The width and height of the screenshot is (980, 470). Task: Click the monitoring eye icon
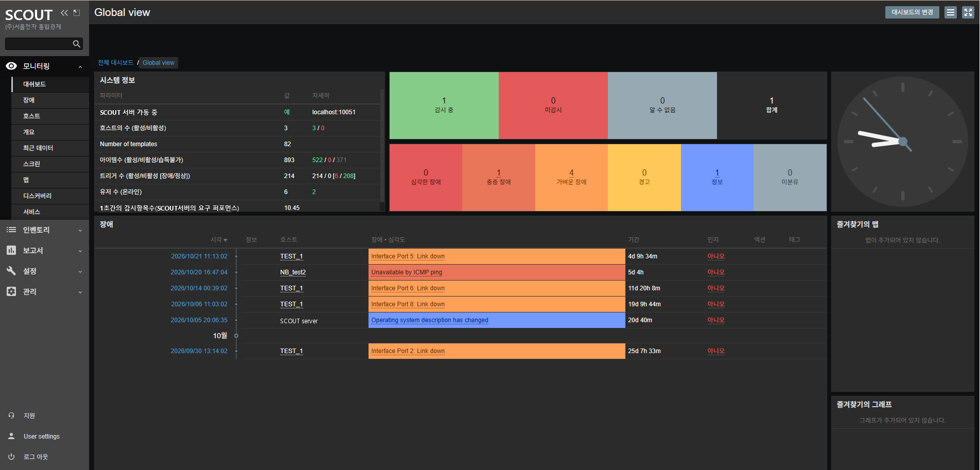[x=11, y=66]
